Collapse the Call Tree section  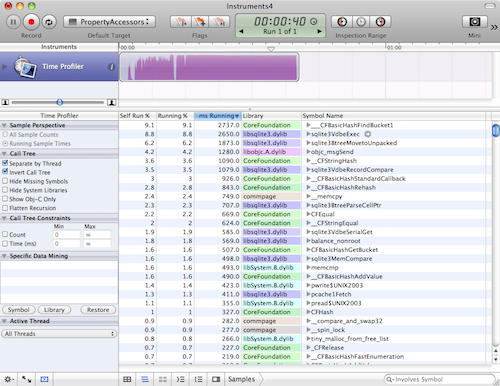pos(4,154)
